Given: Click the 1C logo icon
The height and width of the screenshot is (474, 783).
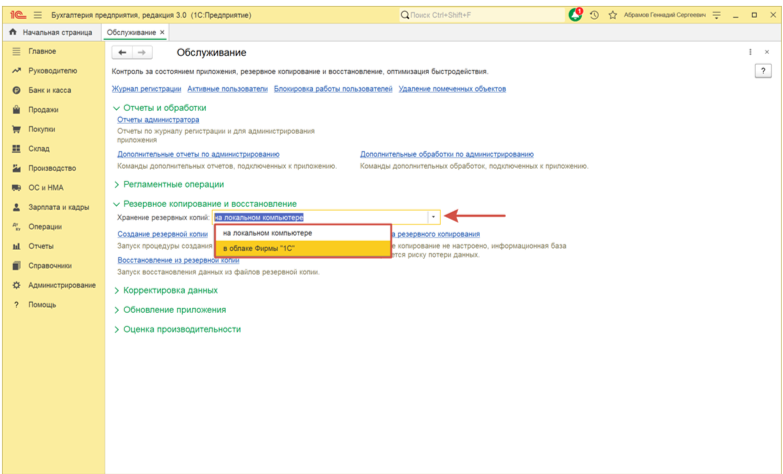Looking at the screenshot, I should (17, 15).
